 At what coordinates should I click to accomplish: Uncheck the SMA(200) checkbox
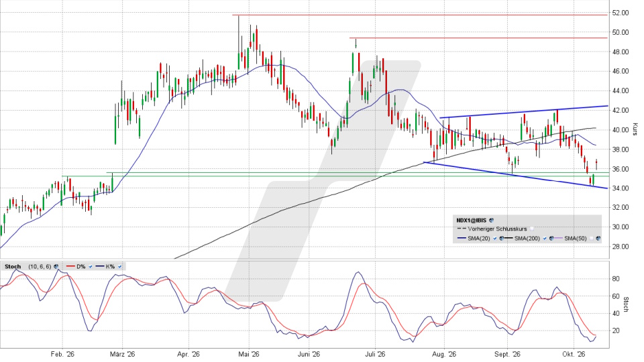point(545,238)
